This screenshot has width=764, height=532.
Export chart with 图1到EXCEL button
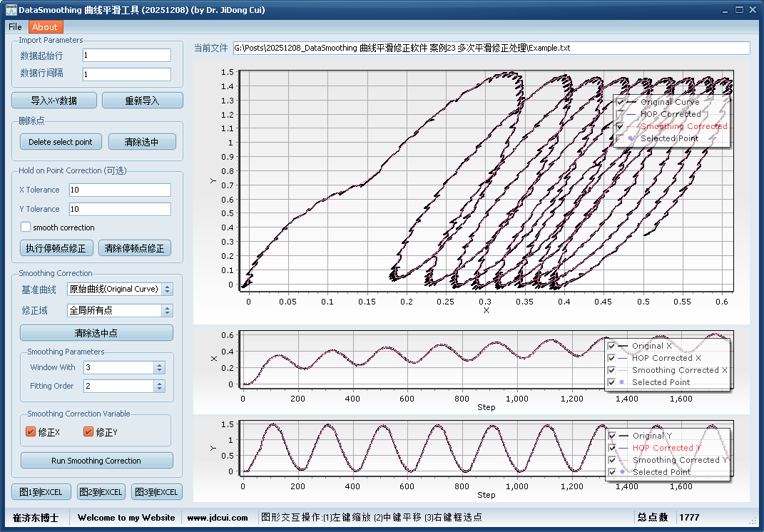[x=41, y=492]
